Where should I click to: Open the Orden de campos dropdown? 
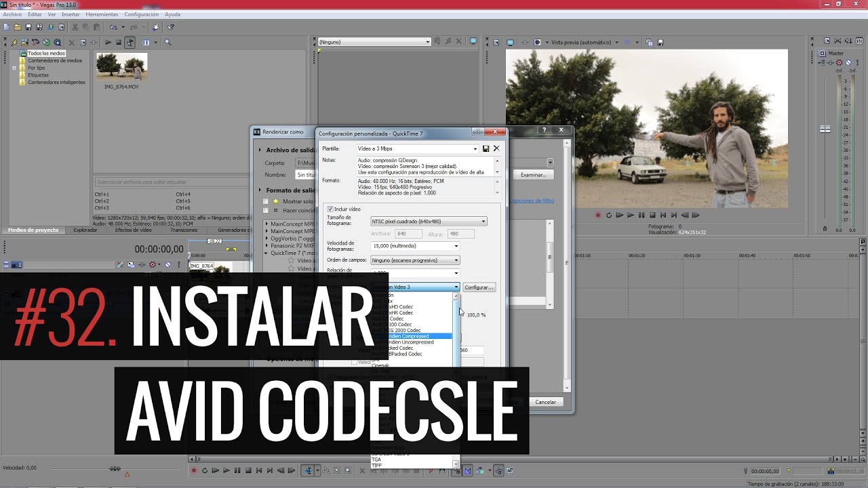pyautogui.click(x=415, y=260)
